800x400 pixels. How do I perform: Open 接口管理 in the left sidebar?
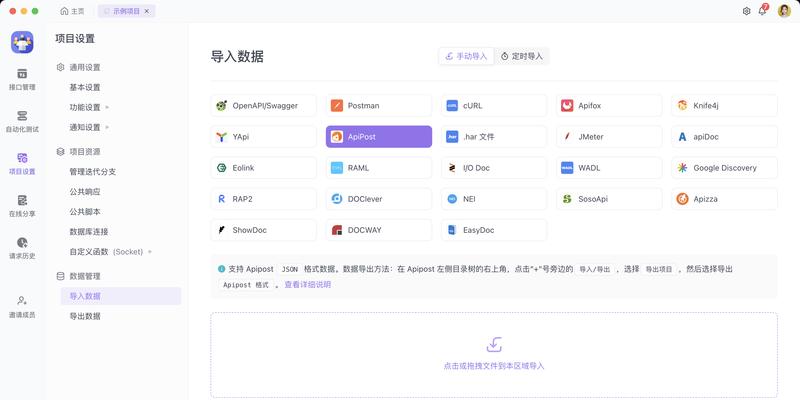(22, 80)
